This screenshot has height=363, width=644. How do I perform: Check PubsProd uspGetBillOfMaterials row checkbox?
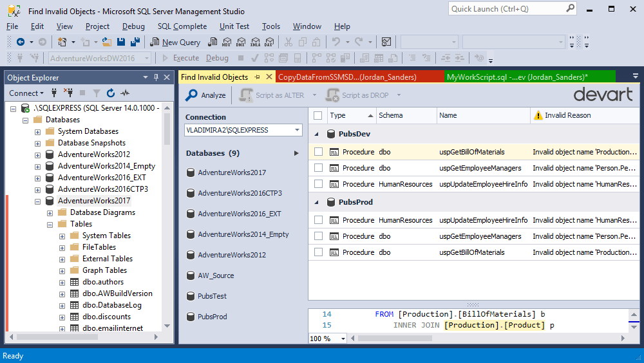point(318,252)
